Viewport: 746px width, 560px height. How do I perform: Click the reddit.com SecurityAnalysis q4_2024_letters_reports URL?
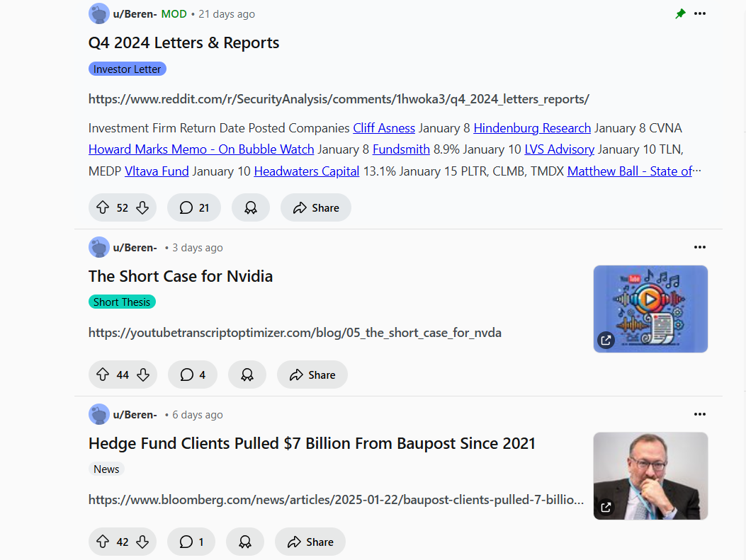(339, 99)
